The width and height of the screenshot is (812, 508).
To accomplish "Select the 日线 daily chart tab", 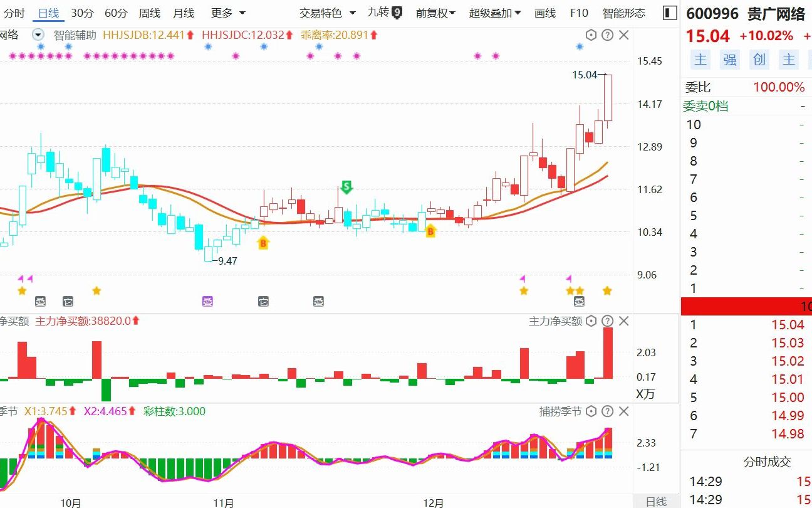I will pos(48,13).
